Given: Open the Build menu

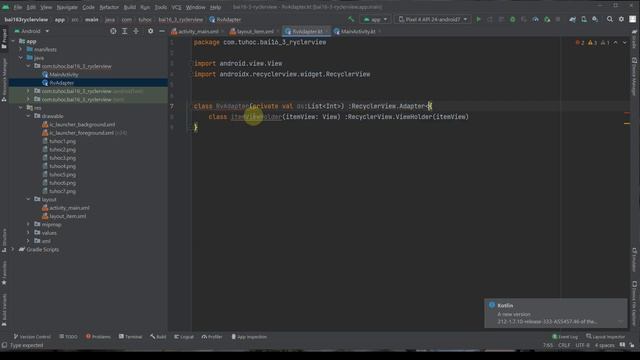Looking at the screenshot, I should pyautogui.click(x=130, y=7).
